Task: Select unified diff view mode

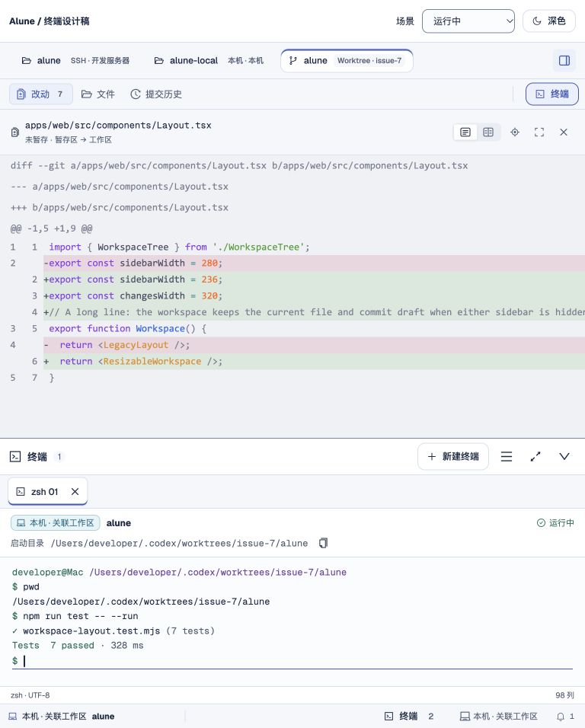Action: tap(465, 133)
